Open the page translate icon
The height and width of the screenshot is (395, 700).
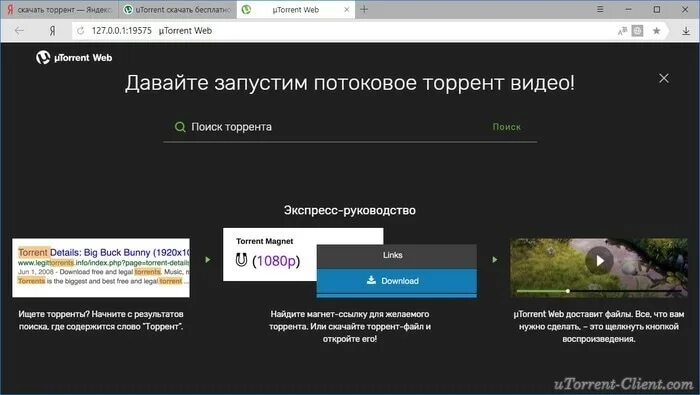[622, 30]
